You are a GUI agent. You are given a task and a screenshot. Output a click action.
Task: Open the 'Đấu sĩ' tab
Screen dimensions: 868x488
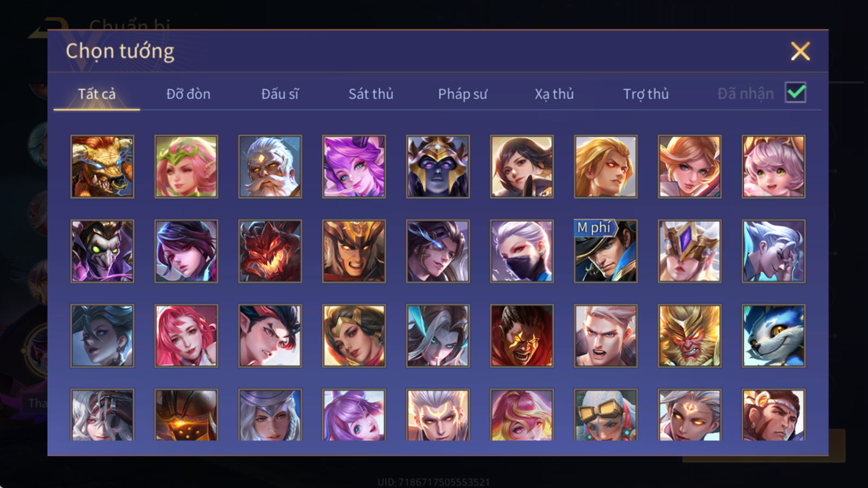[279, 94]
